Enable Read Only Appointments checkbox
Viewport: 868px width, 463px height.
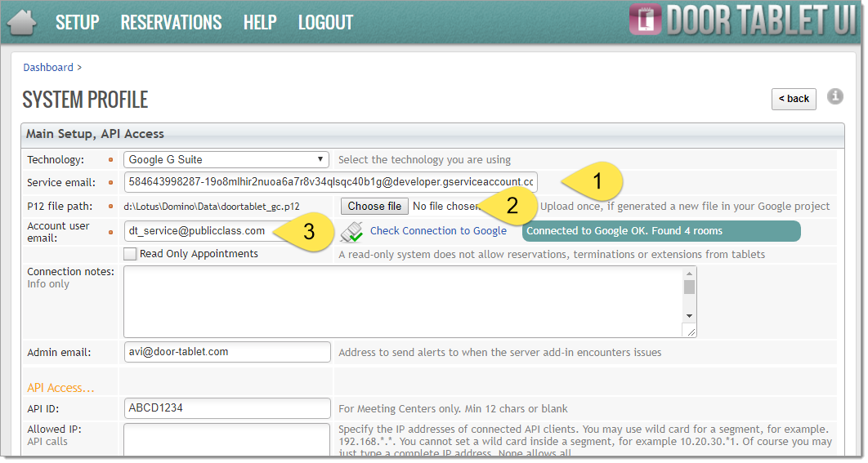(130, 254)
